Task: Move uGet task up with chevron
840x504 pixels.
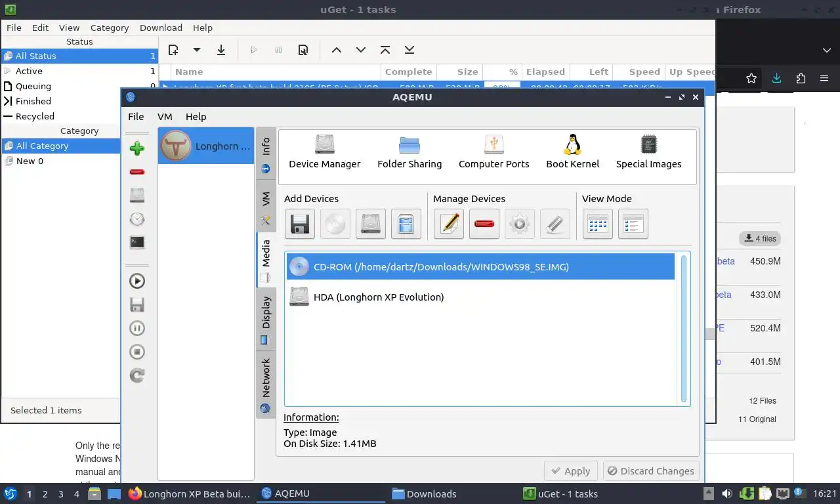Action: 336,50
